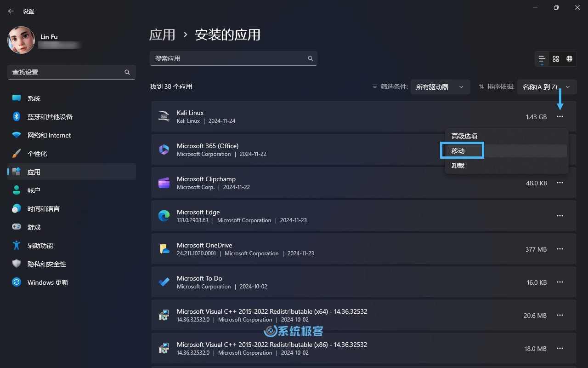Open the 名称(A 到 Z) sort dropdown
This screenshot has width=588, height=368.
[x=547, y=86]
